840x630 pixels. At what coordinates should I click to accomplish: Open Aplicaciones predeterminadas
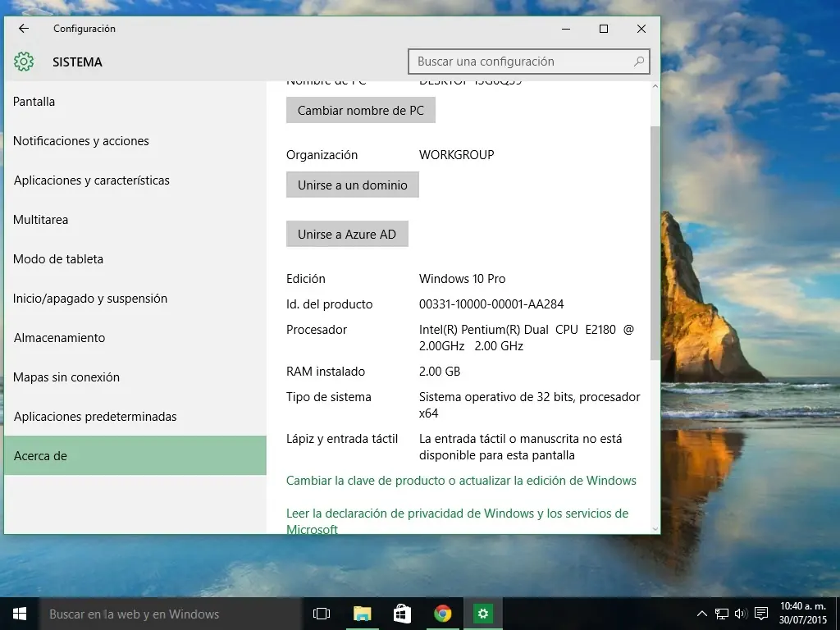[135, 416]
